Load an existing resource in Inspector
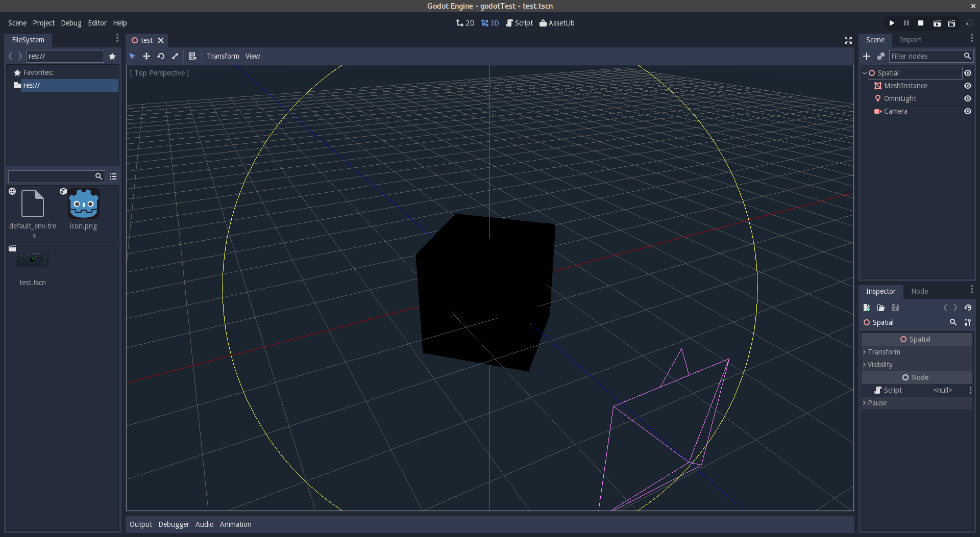Screen dimensions: 980x537 881,308
